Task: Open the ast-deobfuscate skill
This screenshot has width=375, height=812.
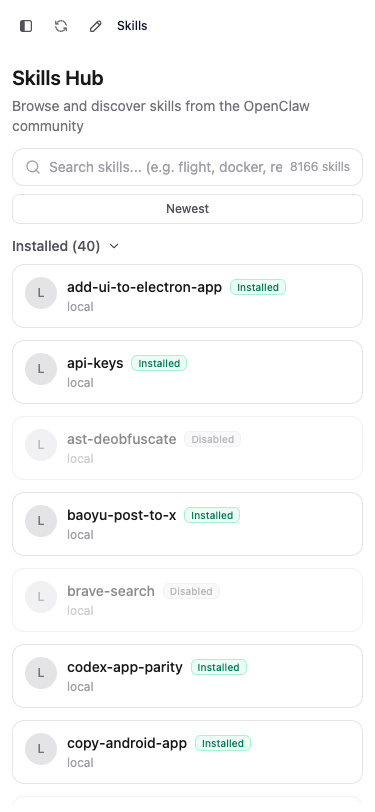Action: pyautogui.click(x=188, y=448)
